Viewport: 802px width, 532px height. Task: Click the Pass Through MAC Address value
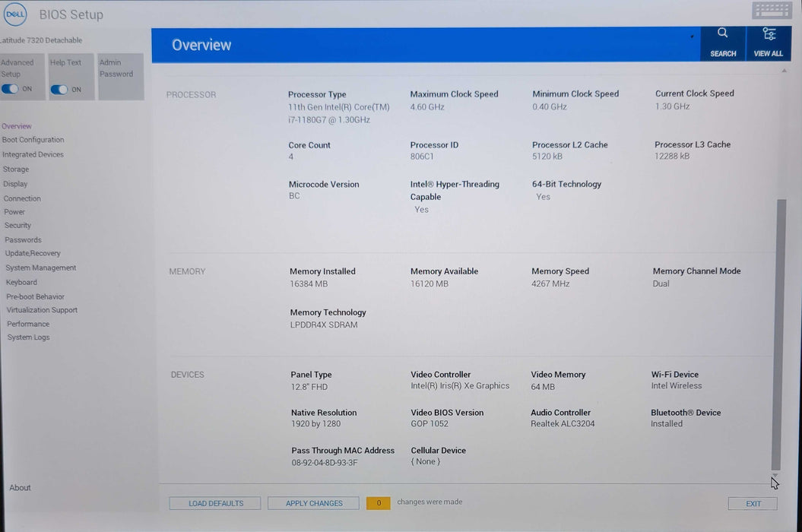pyautogui.click(x=325, y=462)
